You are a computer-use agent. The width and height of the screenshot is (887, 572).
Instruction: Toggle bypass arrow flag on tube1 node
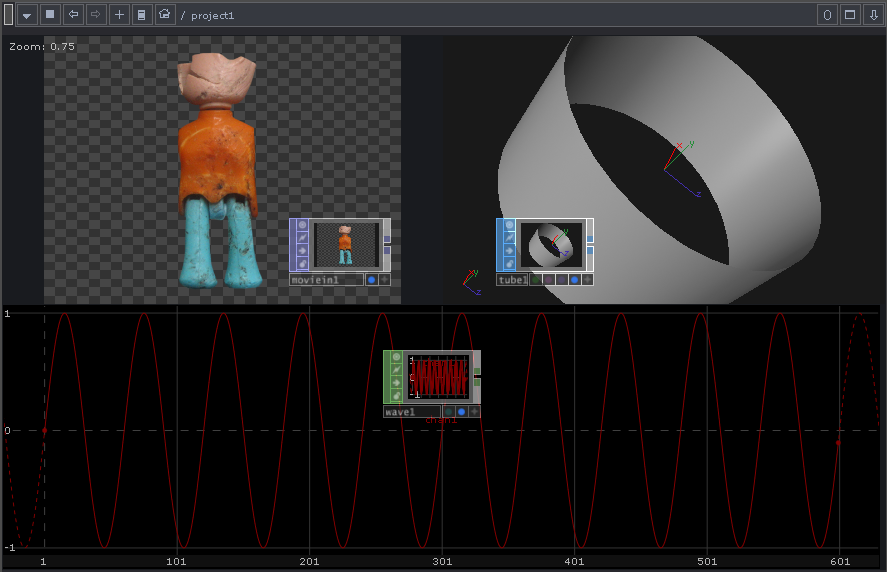pos(510,251)
